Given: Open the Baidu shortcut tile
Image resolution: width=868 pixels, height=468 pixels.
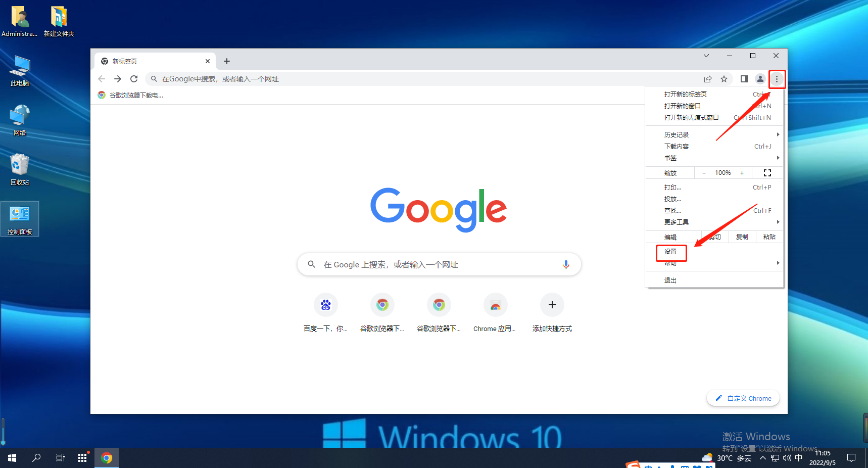Looking at the screenshot, I should point(326,305).
